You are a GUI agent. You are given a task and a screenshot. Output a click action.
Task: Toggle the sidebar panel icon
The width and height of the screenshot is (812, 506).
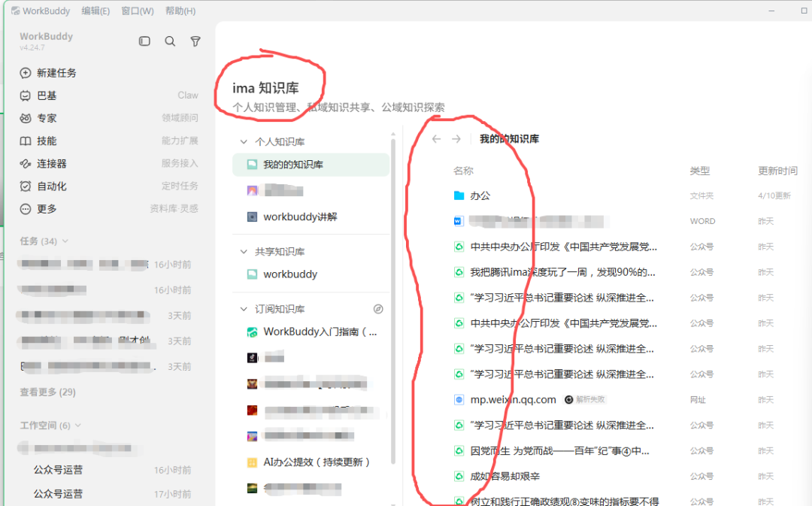tap(144, 41)
